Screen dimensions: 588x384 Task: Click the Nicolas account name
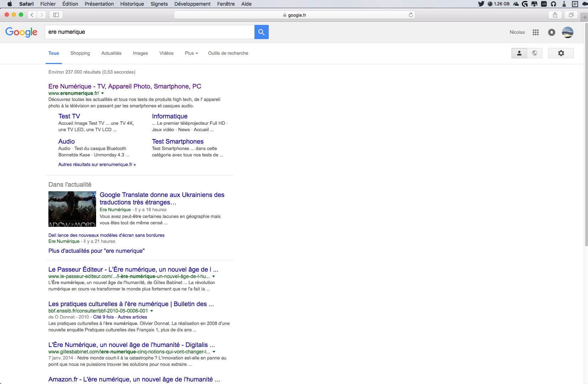pos(517,32)
